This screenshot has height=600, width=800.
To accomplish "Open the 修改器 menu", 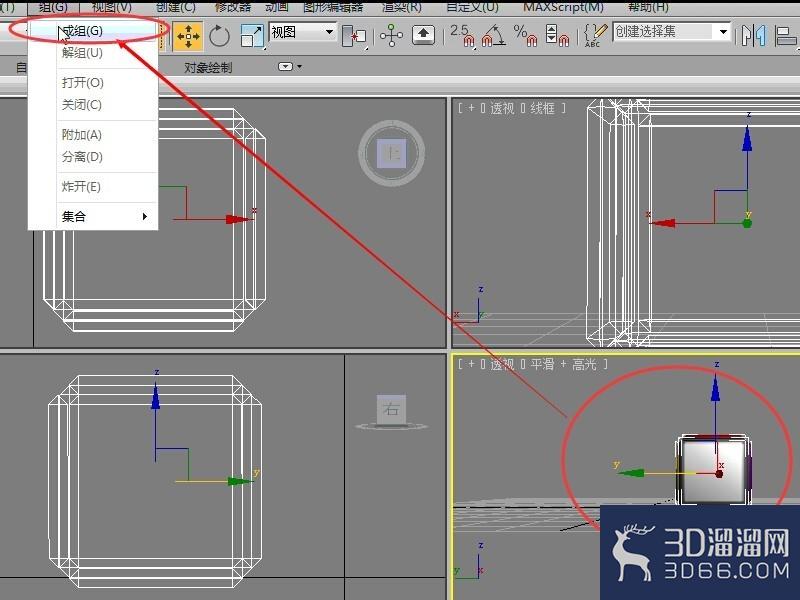I will [x=233, y=7].
